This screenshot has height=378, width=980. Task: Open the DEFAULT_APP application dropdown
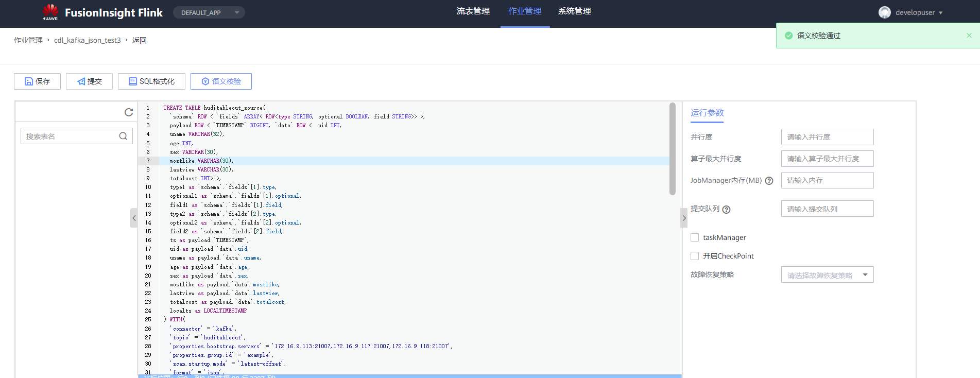[x=209, y=12]
